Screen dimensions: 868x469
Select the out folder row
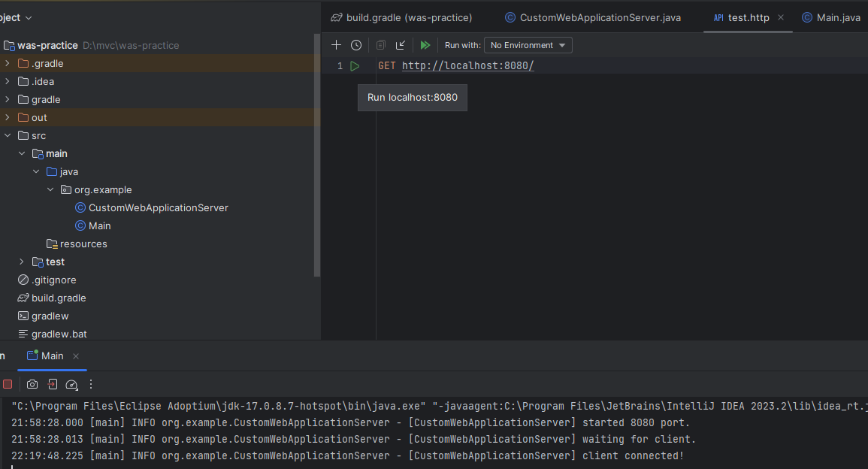tap(160, 117)
